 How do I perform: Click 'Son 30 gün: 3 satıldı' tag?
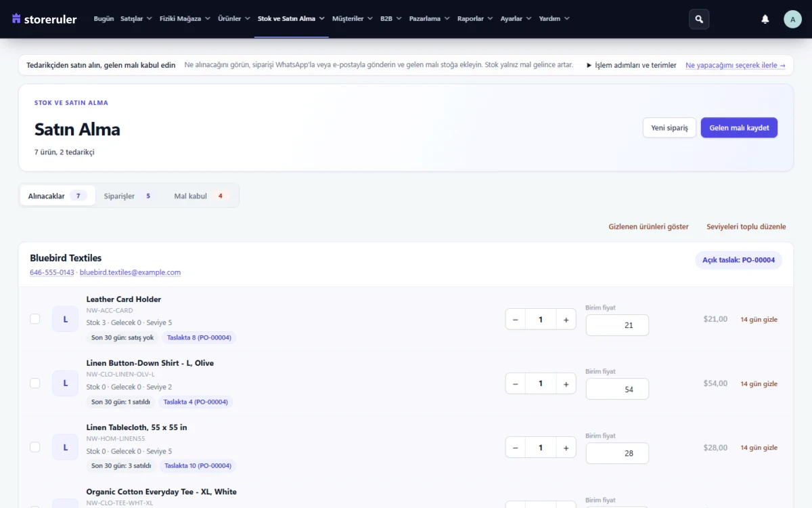pyautogui.click(x=121, y=466)
